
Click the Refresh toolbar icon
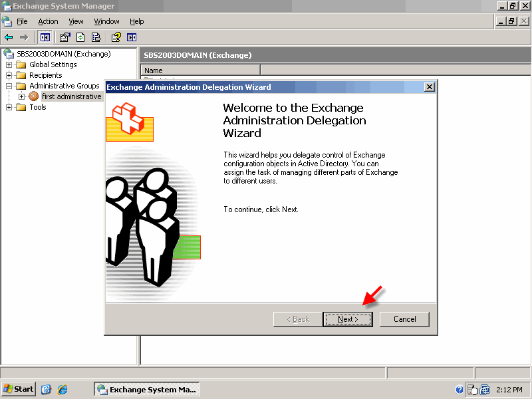click(80, 37)
